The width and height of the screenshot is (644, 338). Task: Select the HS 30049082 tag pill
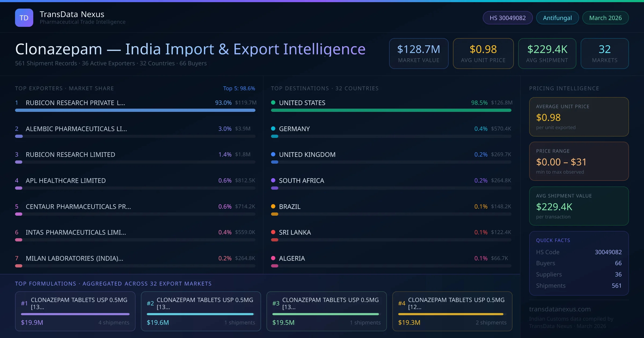(x=507, y=18)
